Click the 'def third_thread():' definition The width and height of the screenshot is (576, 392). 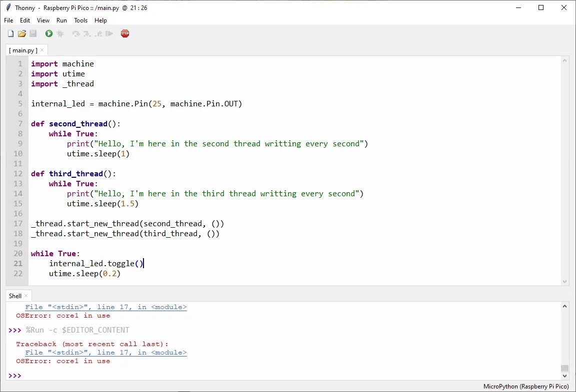click(x=73, y=174)
